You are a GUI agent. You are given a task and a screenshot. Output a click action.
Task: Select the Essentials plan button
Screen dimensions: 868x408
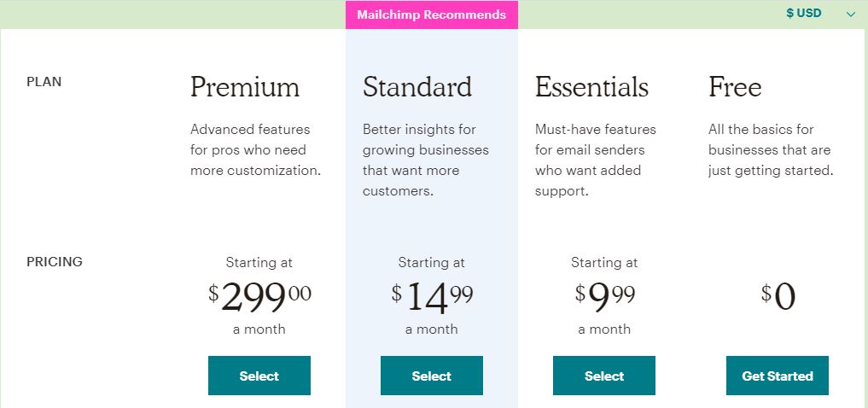click(604, 376)
